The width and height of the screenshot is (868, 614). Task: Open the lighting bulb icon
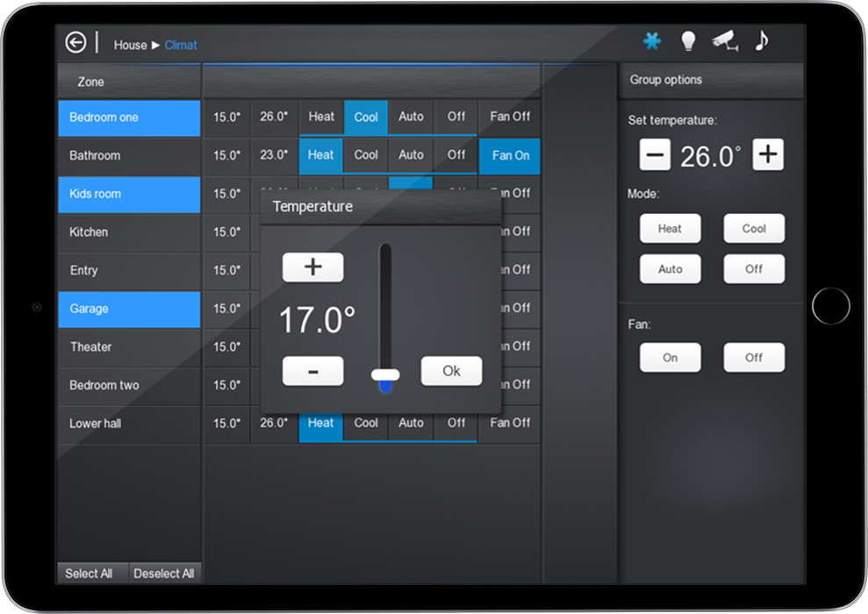(x=688, y=41)
